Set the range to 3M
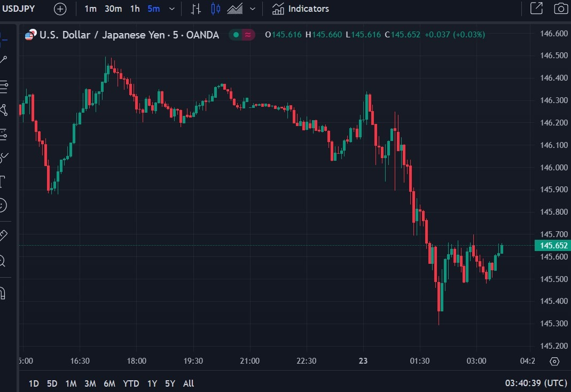 [90, 383]
